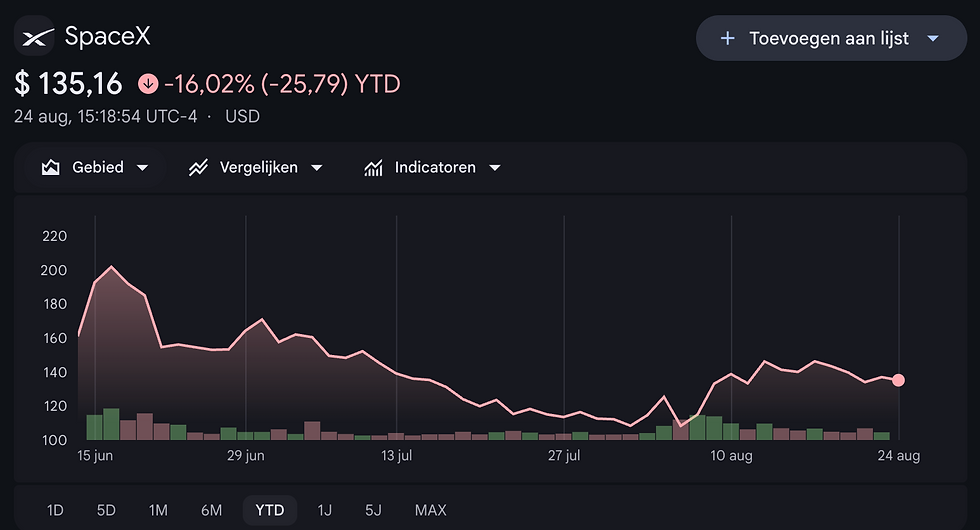Click the 27 jul x-axis date label
The image size is (980, 530).
(564, 456)
